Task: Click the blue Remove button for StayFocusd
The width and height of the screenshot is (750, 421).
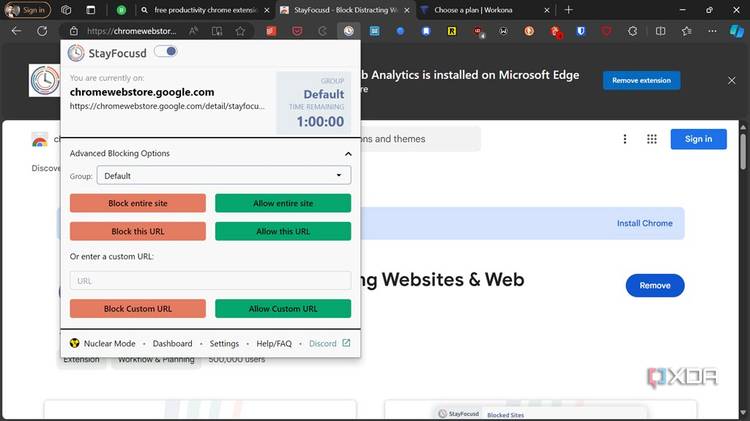Action: [x=655, y=286]
